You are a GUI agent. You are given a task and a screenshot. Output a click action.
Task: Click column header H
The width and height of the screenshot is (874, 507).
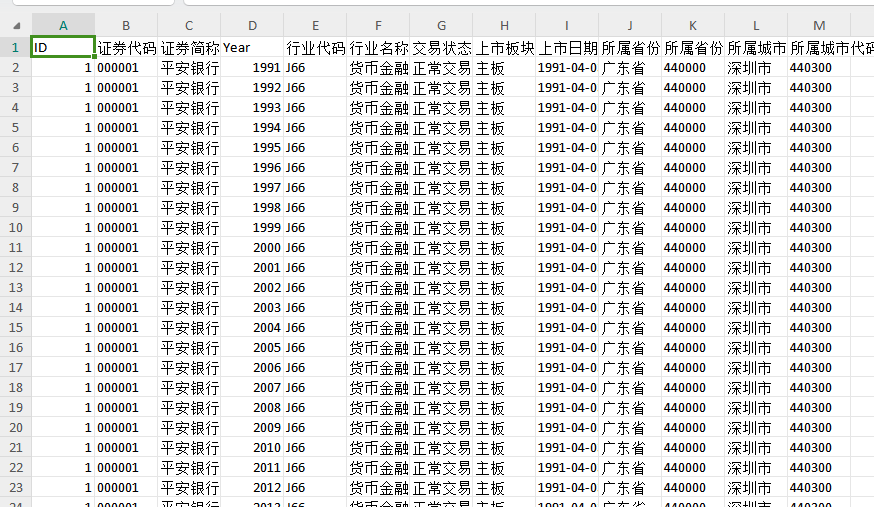pos(503,25)
